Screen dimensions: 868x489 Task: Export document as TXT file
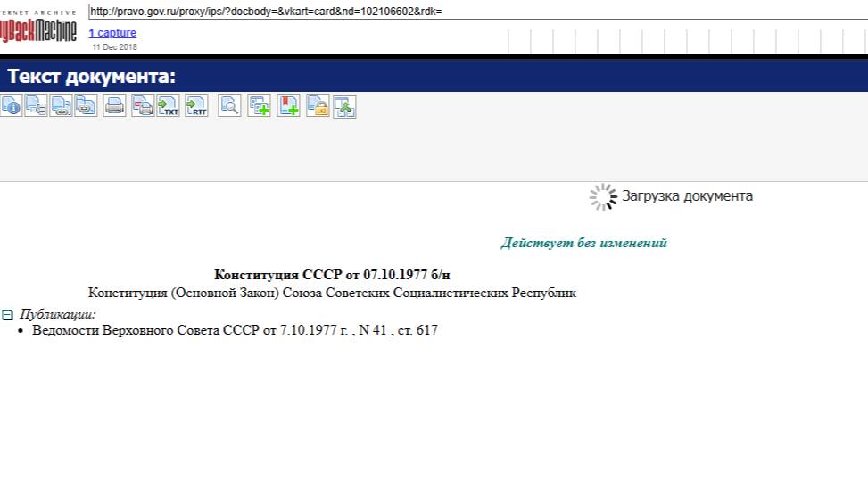[x=169, y=106]
